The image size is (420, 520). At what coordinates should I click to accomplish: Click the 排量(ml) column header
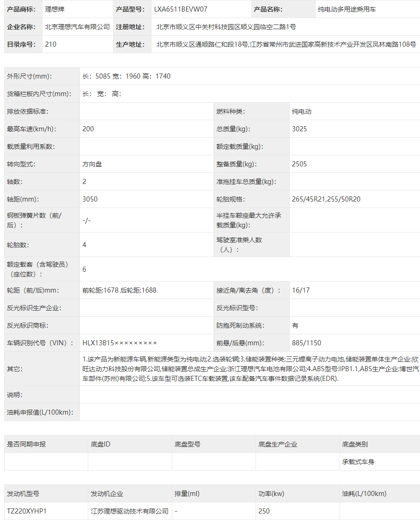coord(187,494)
